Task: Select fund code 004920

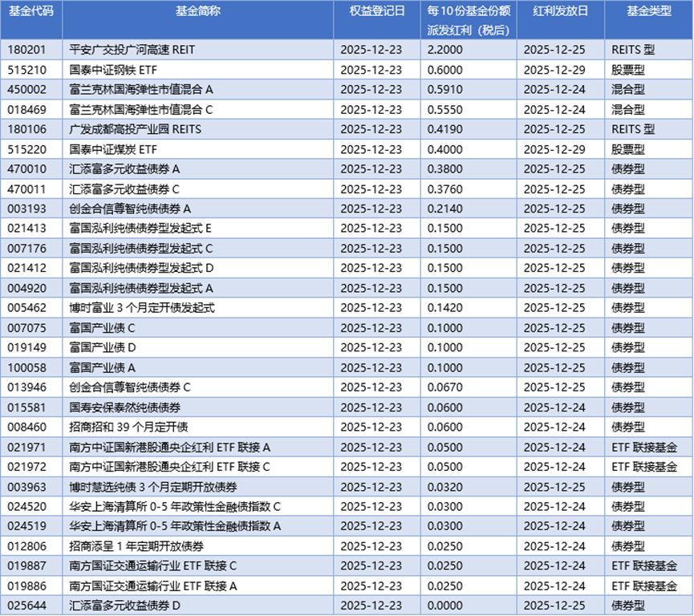Action: [26, 289]
